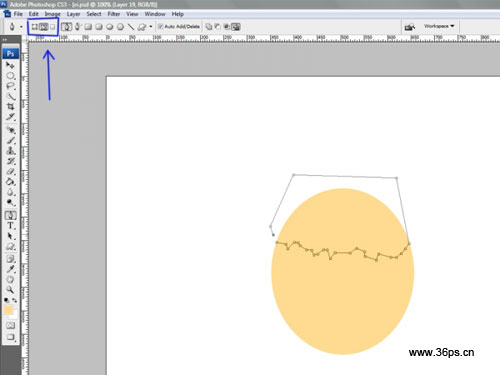Open the Workspace dropdown
This screenshot has width=500, height=375.
click(x=439, y=26)
